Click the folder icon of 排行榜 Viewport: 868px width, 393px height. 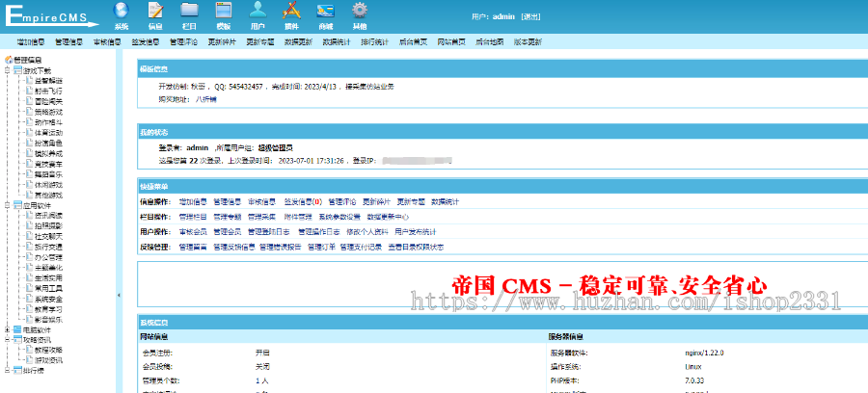click(17, 370)
